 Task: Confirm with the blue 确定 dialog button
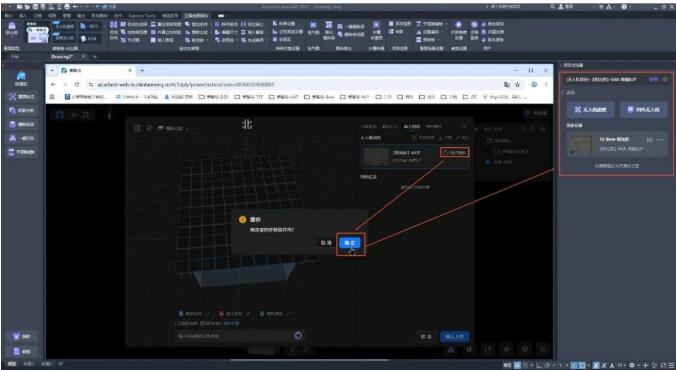coord(350,243)
